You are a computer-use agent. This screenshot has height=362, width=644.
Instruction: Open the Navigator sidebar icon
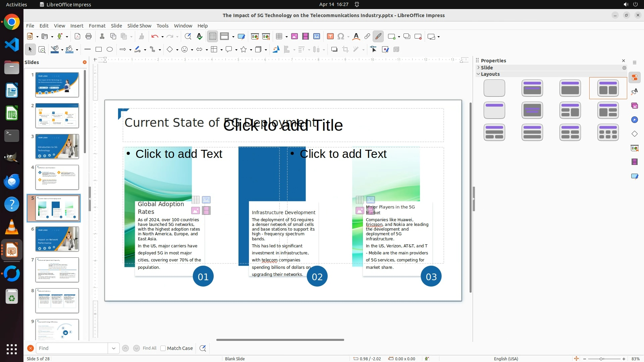[x=635, y=120]
